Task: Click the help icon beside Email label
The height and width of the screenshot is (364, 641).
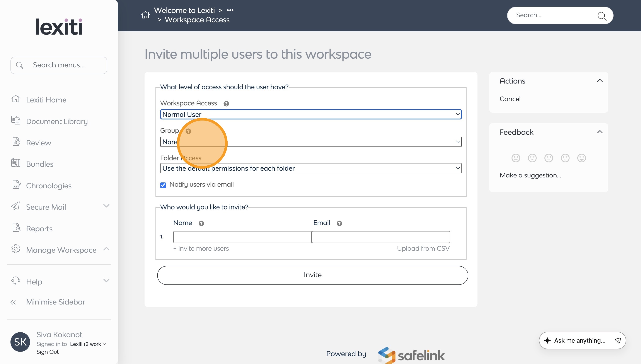Action: tap(339, 223)
